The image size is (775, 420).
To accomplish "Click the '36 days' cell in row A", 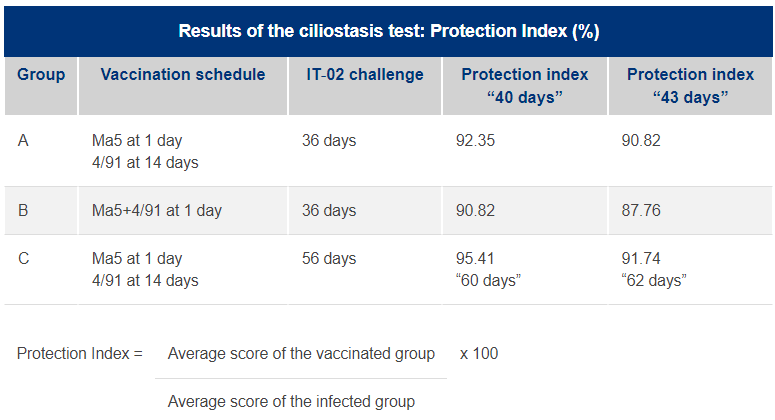I will click(x=329, y=141).
